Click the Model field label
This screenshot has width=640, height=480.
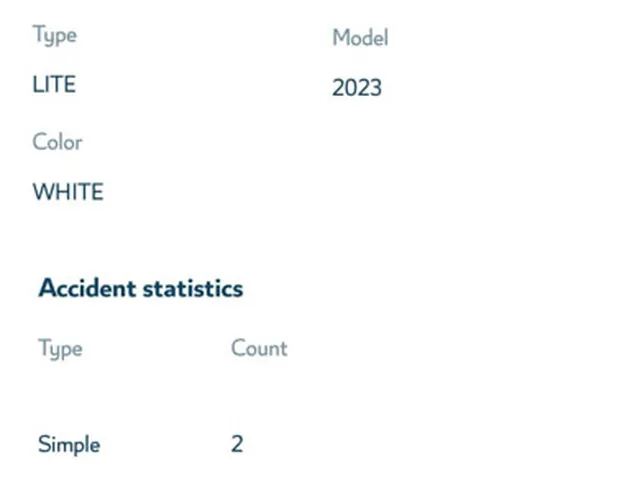click(x=360, y=38)
